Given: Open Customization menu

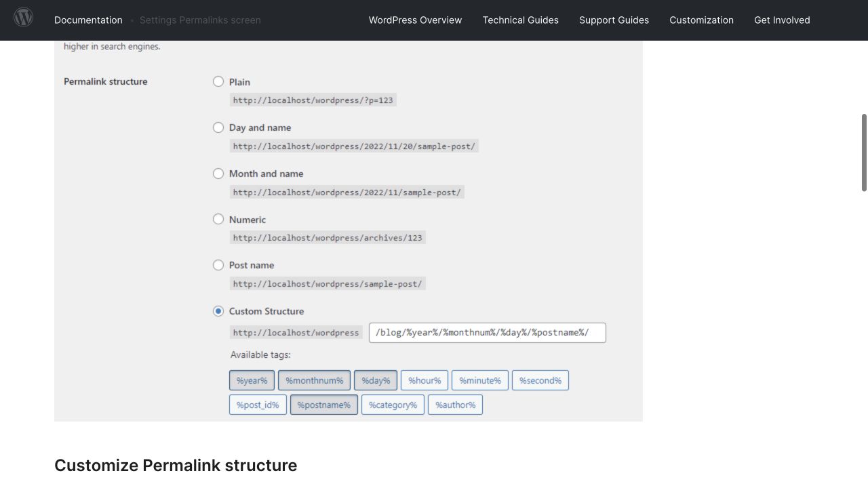Looking at the screenshot, I should [x=701, y=20].
